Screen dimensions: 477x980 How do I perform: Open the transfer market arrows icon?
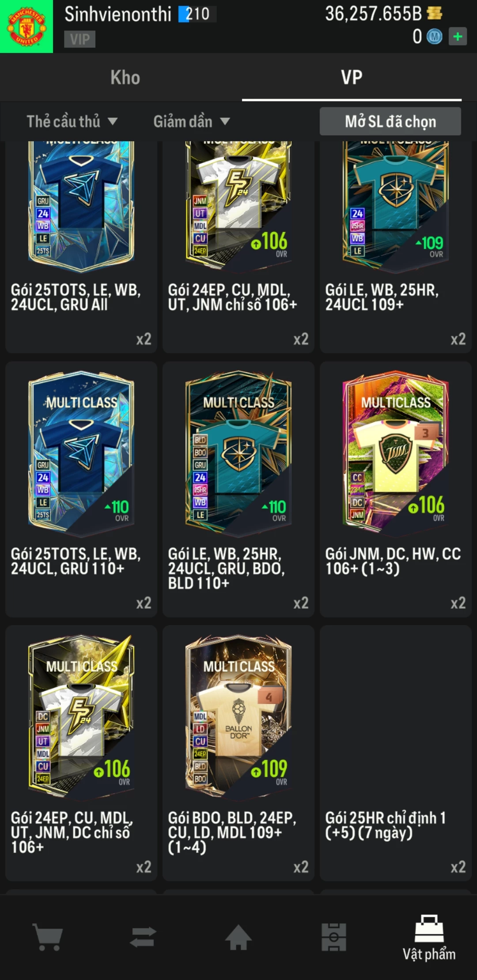click(x=143, y=937)
